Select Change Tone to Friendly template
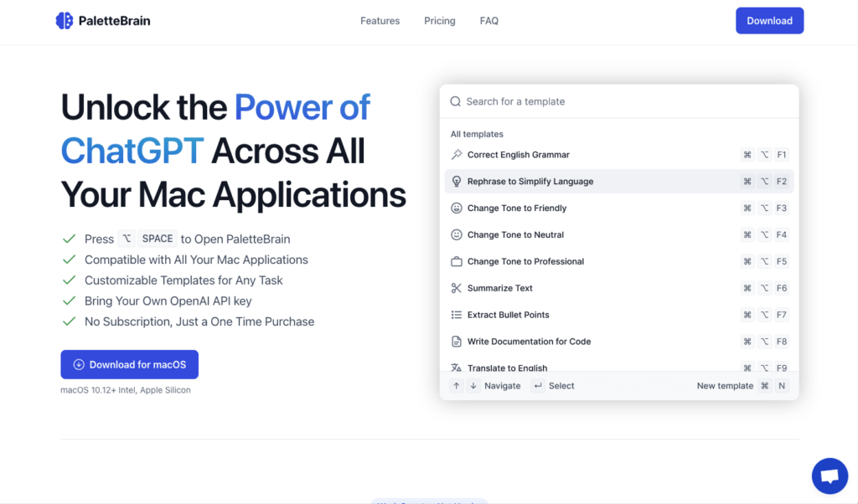858x504 pixels. 619,208
